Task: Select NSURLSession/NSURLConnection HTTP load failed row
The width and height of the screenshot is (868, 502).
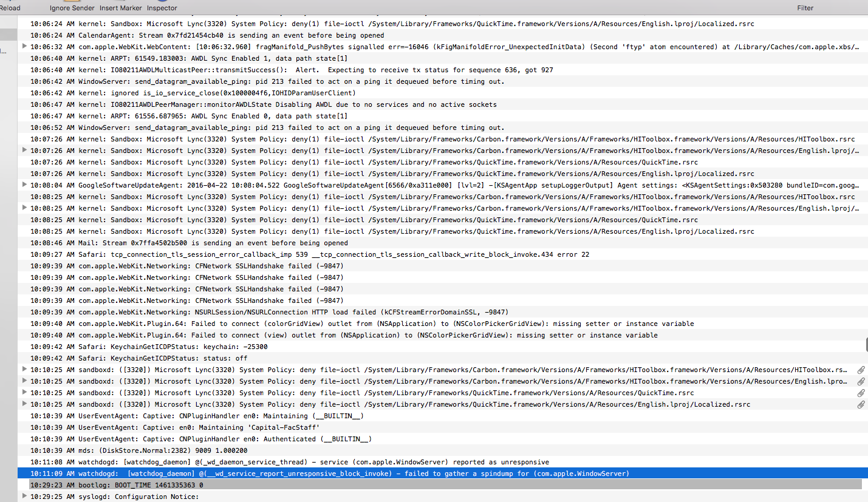Action: 443,312
